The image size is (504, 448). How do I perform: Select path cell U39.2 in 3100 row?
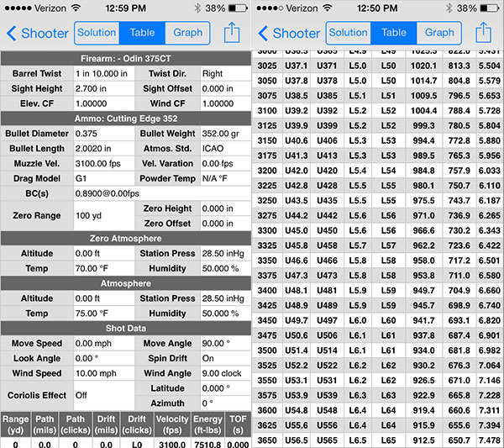click(x=296, y=111)
